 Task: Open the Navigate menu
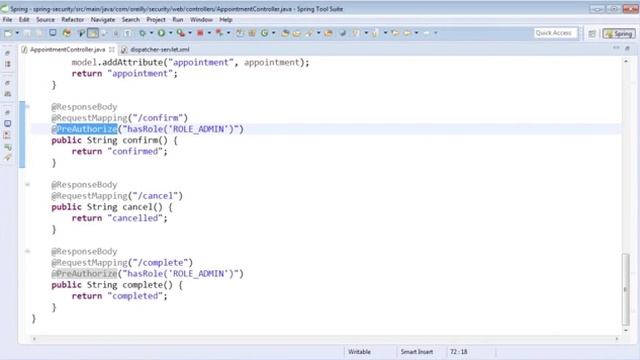pos(103,20)
